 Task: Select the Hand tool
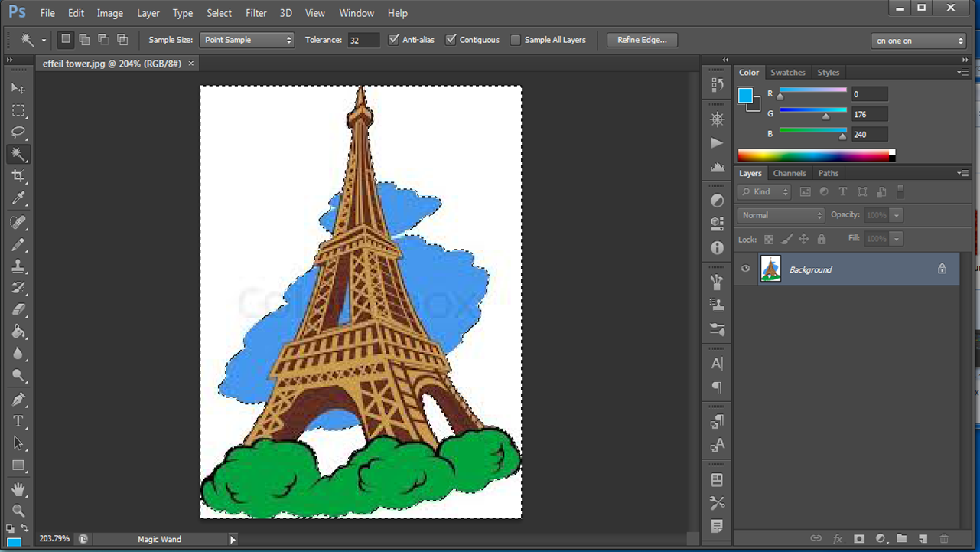(18, 489)
